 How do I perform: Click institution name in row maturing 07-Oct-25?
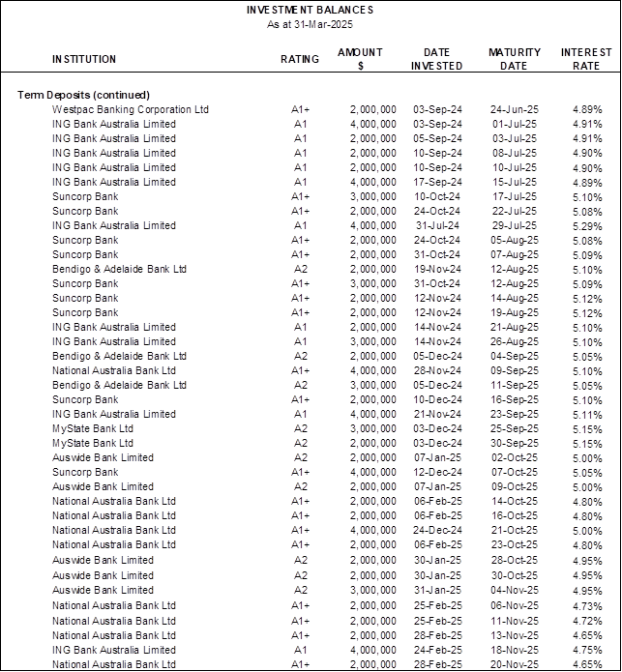click(85, 473)
